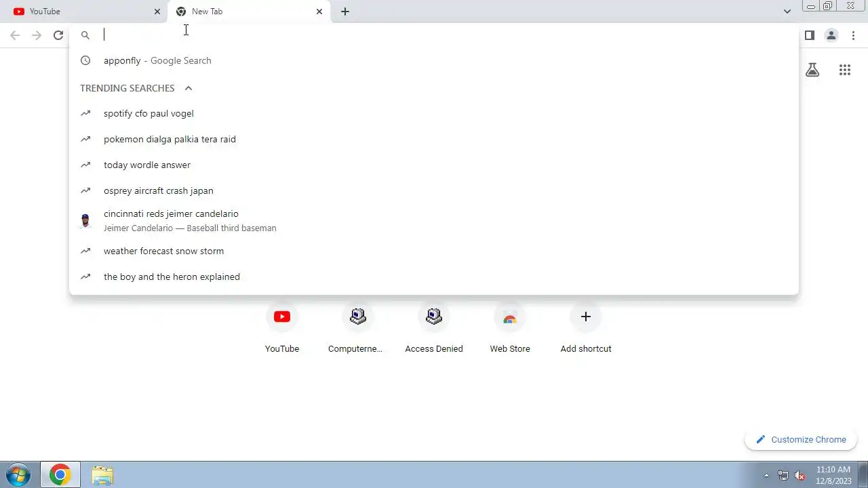Click the Customize Chrome button

click(801, 440)
